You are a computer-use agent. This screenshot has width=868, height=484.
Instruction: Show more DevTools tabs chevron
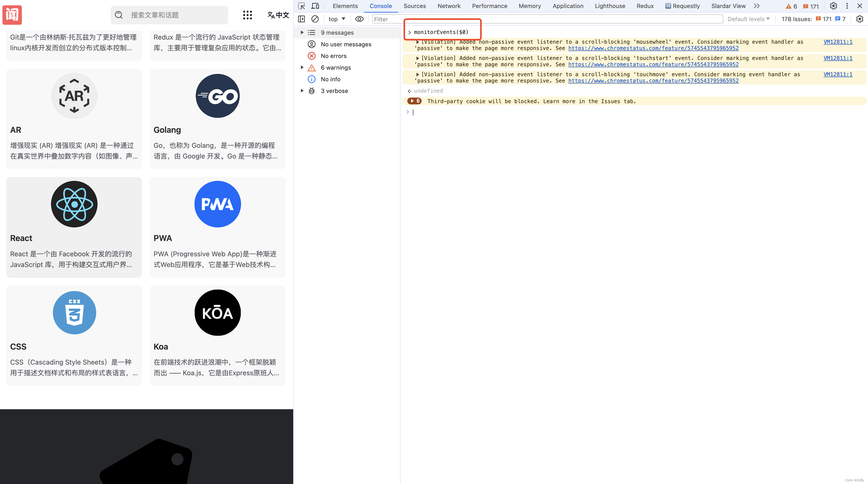(x=757, y=6)
